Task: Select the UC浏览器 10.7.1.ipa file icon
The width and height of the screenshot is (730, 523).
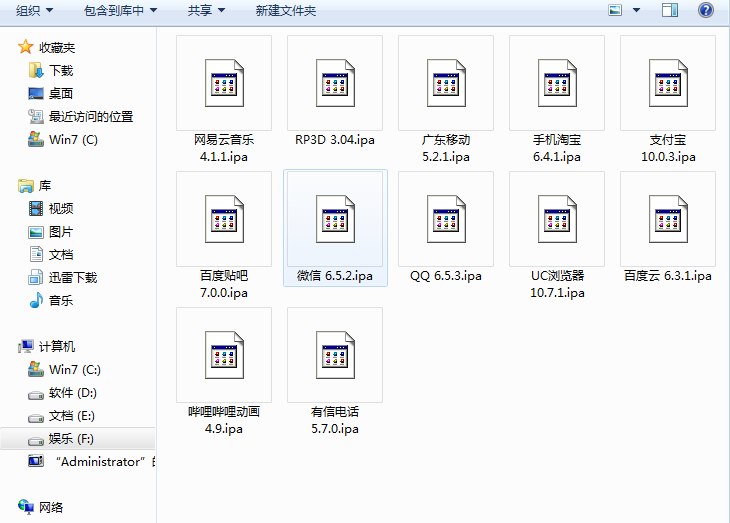Action: (x=557, y=219)
